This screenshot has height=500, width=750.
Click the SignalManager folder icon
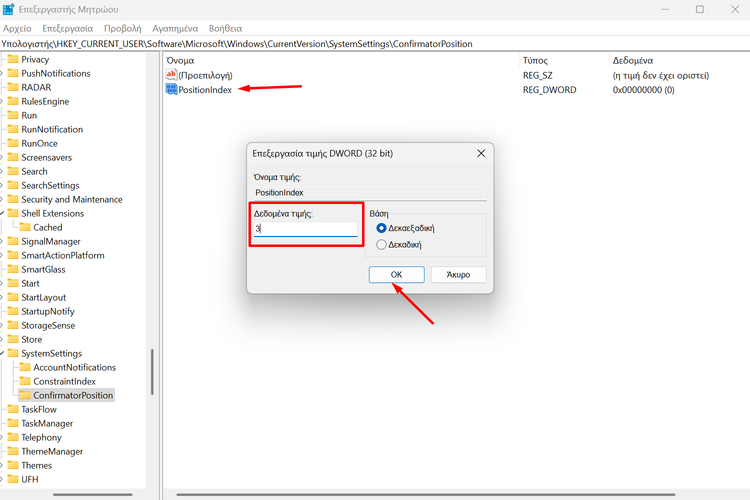tap(13, 241)
